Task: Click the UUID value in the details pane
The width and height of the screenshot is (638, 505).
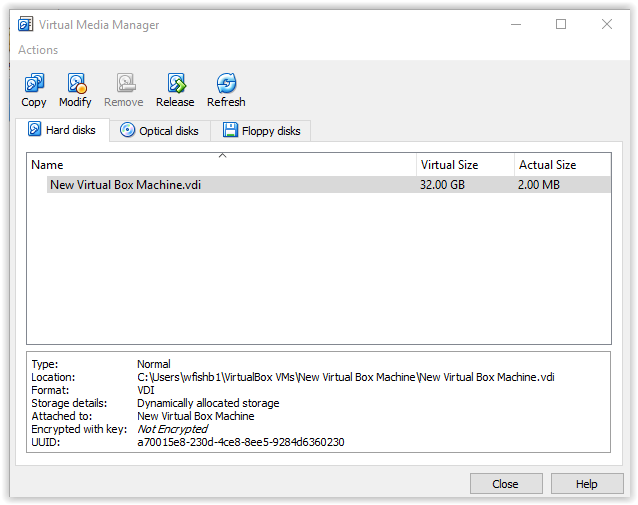Action: click(x=240, y=442)
